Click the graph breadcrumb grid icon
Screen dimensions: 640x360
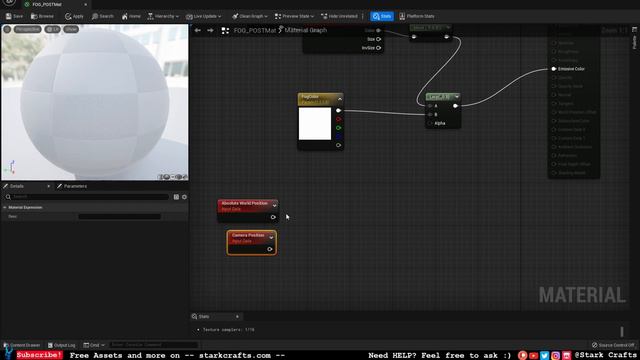pos(225,31)
